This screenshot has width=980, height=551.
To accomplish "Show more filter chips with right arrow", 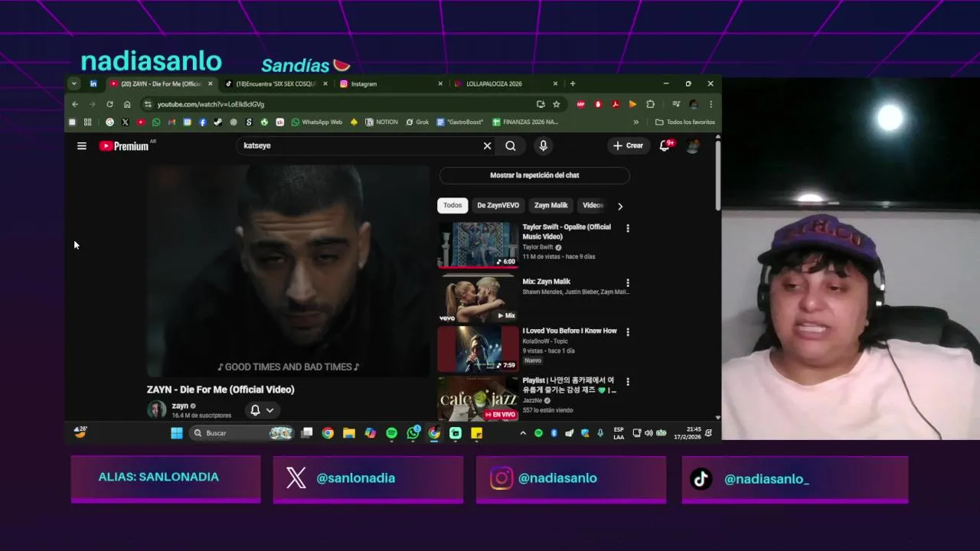I will [x=620, y=206].
